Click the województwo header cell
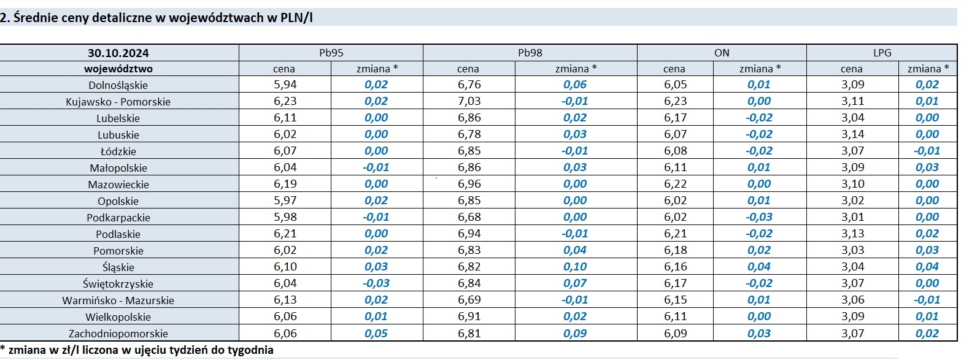This screenshot has width=980, height=360. tap(118, 69)
